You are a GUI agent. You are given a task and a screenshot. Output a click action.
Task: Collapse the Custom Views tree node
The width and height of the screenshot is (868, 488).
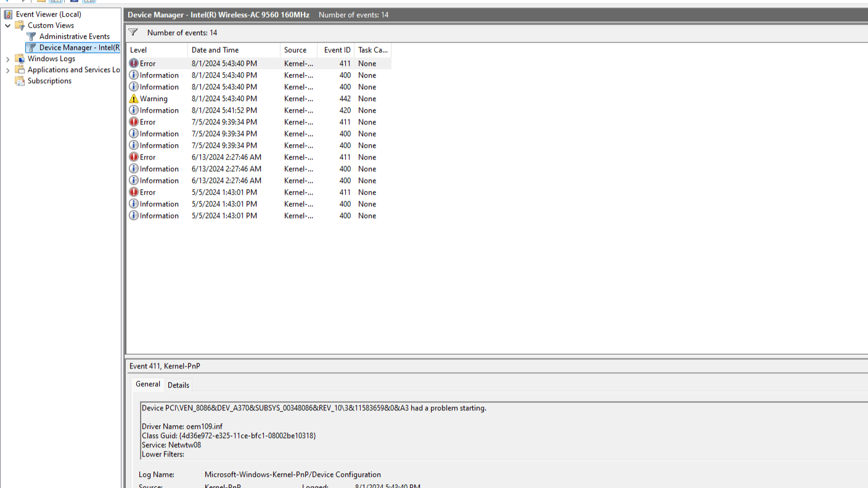click(x=7, y=25)
